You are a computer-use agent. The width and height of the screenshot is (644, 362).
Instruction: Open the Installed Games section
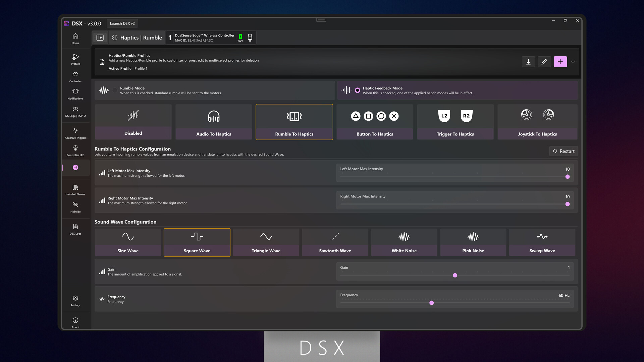click(75, 190)
